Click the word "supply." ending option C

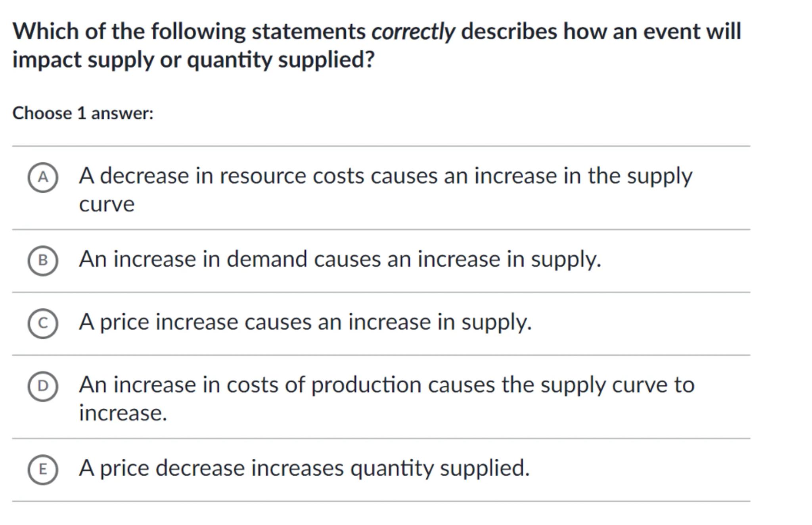[x=496, y=322]
